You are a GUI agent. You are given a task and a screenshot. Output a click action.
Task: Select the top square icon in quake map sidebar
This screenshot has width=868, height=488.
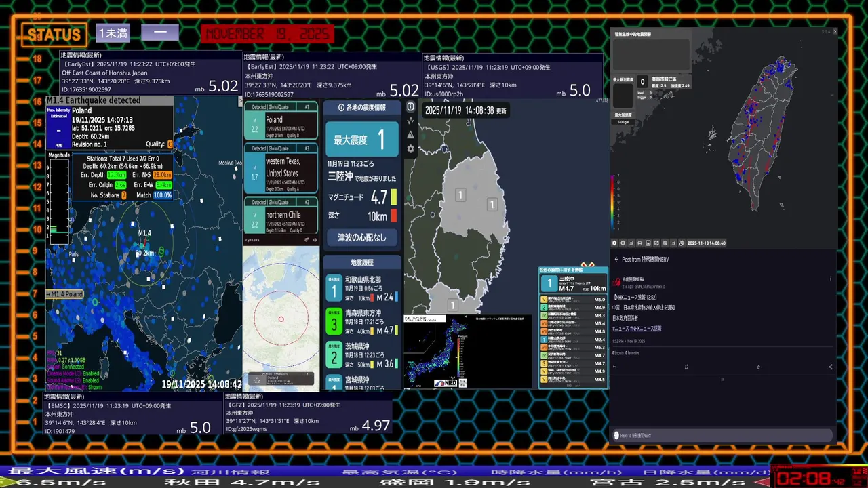pos(410,106)
